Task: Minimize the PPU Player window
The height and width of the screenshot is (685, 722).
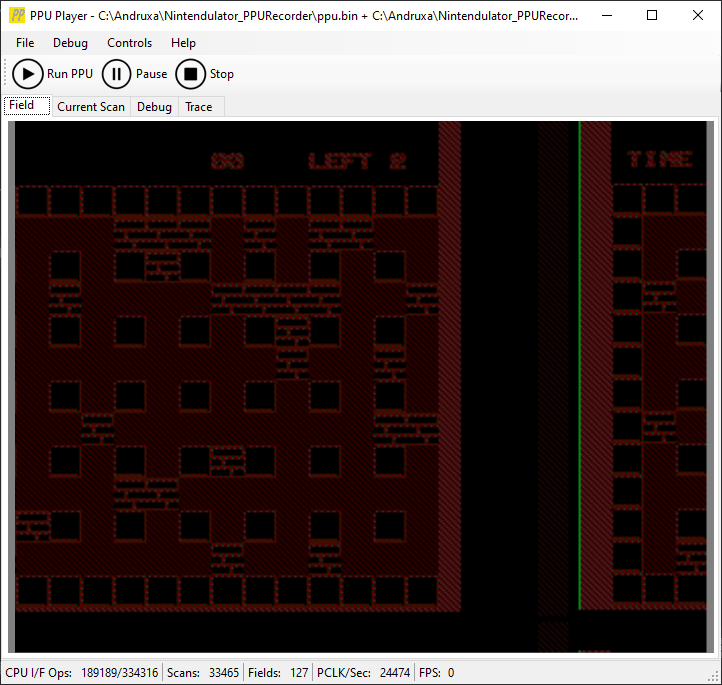Action: pyautogui.click(x=606, y=16)
